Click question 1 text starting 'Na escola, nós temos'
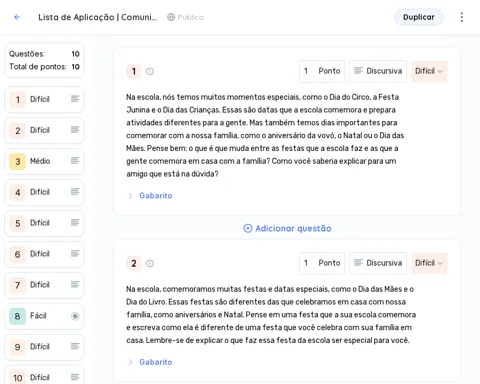The image size is (480, 384). [265, 135]
